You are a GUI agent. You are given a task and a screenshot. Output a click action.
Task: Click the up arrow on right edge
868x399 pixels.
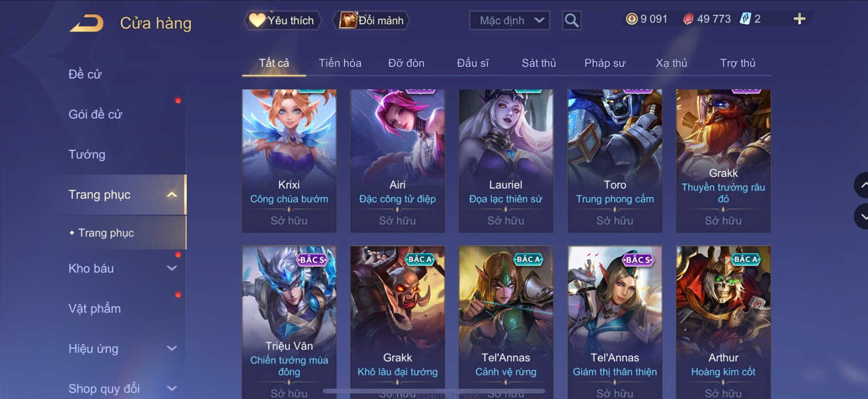coord(862,185)
